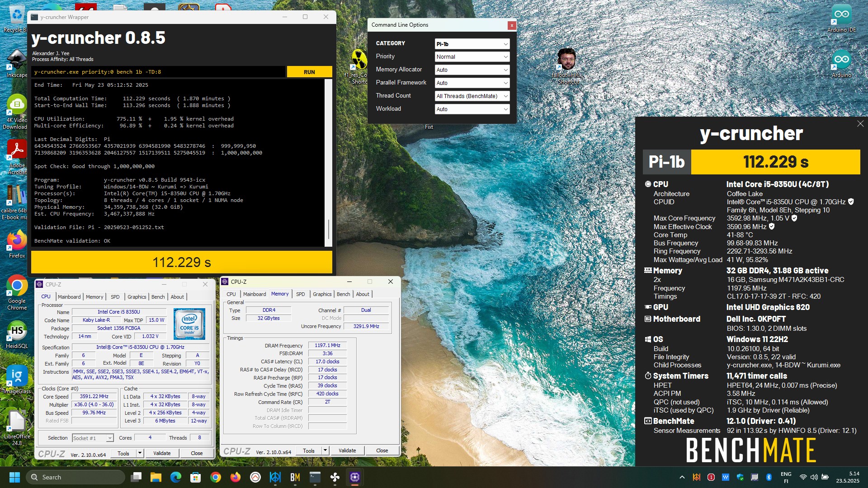Open HeidiSQL desktop shortcut
Screen dimensions: 868x488
(x=17, y=335)
